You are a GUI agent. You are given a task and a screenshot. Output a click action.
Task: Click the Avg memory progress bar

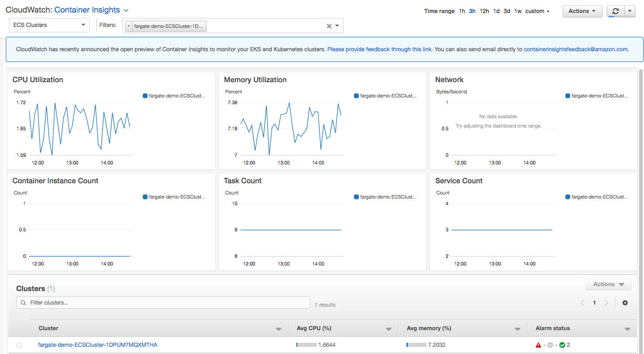click(416, 345)
